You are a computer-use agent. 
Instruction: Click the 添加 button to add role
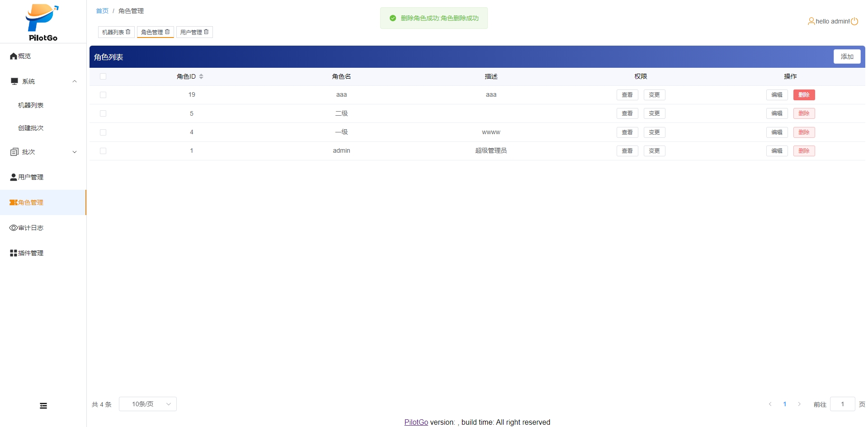(x=847, y=56)
